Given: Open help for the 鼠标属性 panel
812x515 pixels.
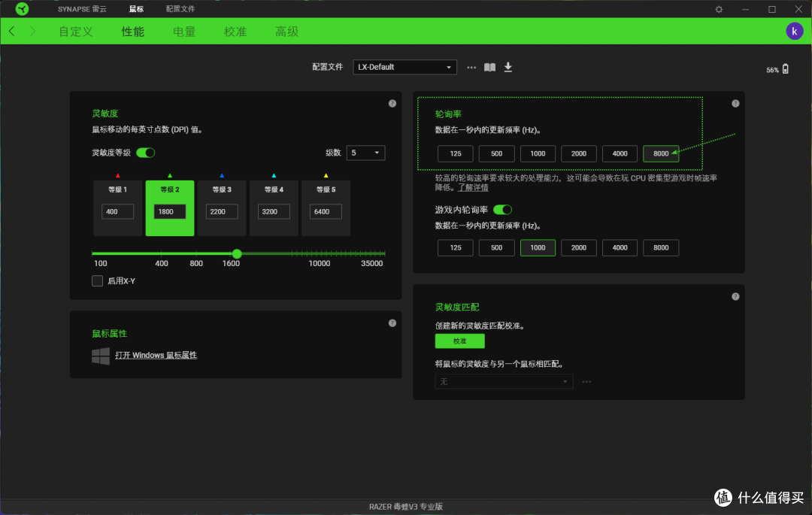Looking at the screenshot, I should 392,323.
